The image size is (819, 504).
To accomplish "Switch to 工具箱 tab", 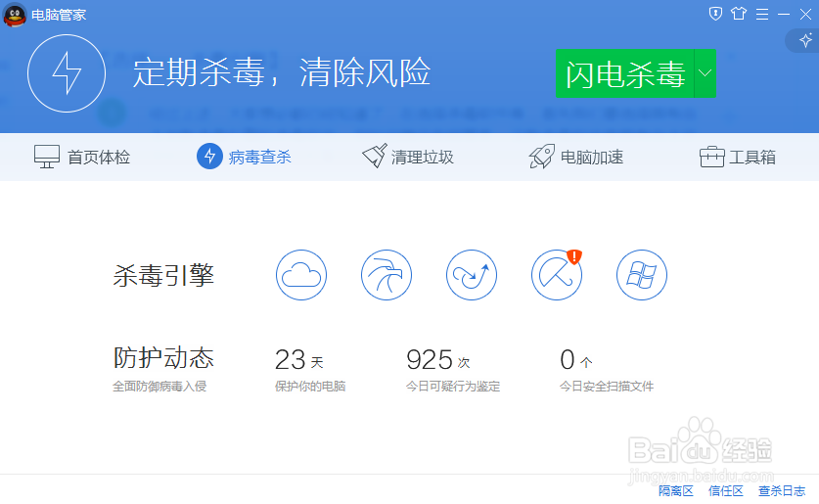I will click(x=738, y=157).
